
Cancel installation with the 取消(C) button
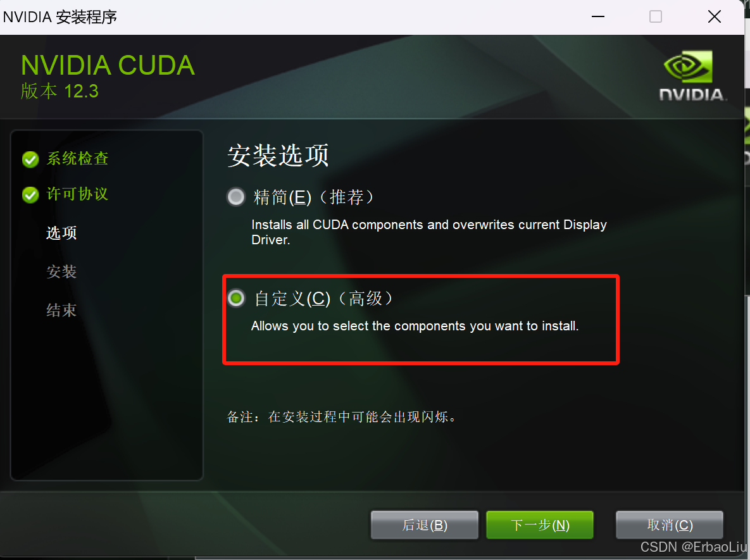point(670,525)
